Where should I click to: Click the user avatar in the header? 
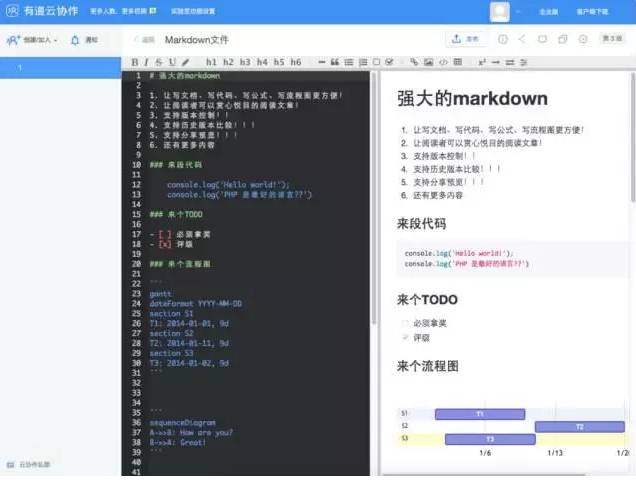click(x=500, y=11)
